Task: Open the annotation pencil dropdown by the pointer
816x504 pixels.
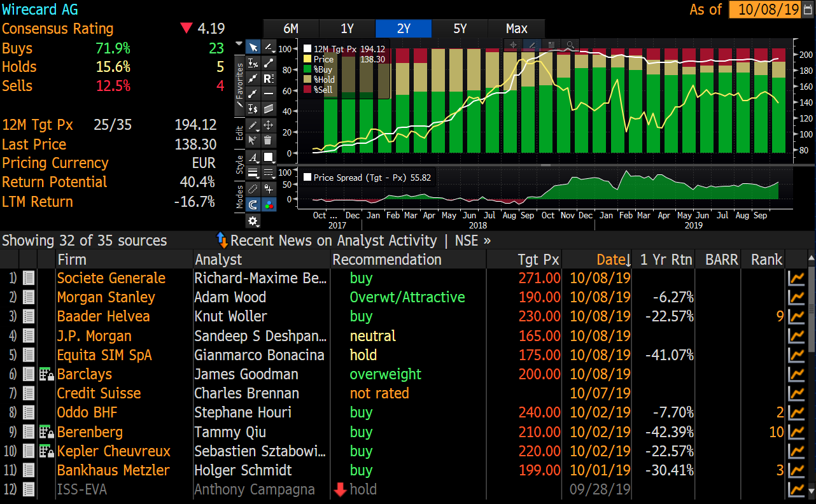Action: coord(269,47)
